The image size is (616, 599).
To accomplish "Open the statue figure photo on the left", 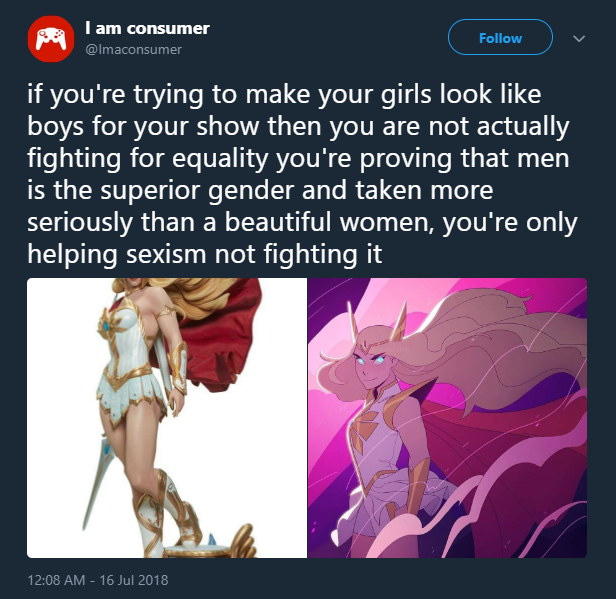I will pyautogui.click(x=167, y=418).
